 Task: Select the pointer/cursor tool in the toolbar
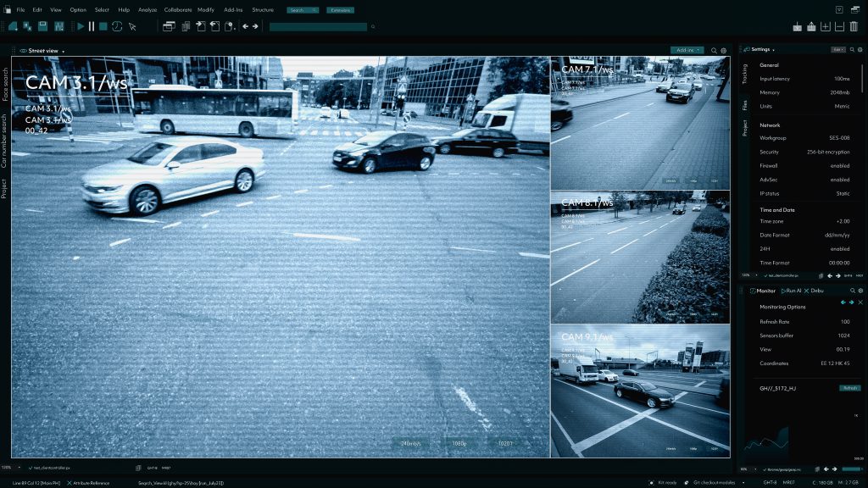[x=131, y=26]
